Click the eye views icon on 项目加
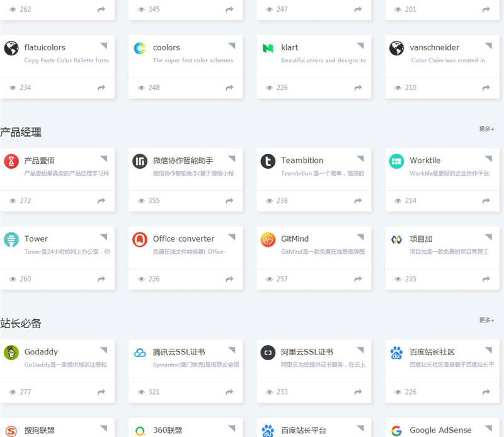This screenshot has height=437, width=504. click(x=398, y=279)
